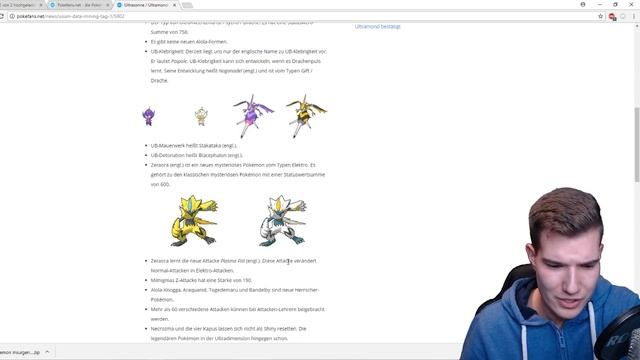Click the yellow Zeraora sprite image
Image resolution: width=640 pixels, height=360 pixels.
pyautogui.click(x=193, y=221)
